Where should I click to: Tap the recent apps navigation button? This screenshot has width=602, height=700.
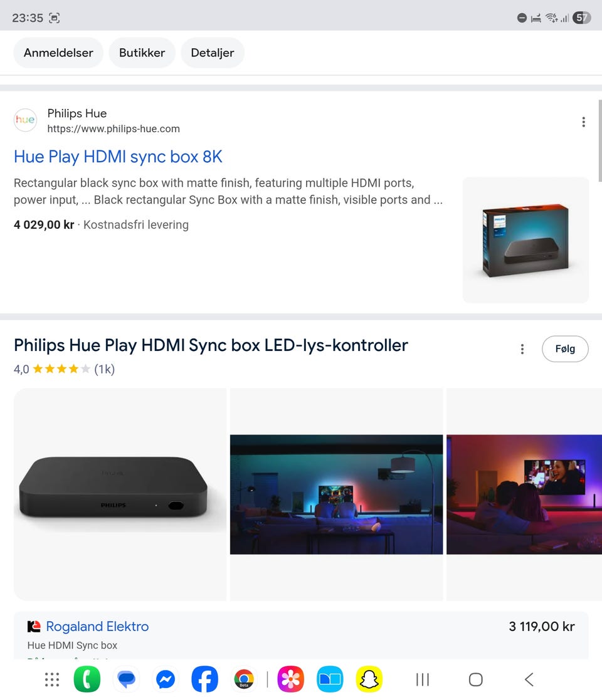(x=423, y=679)
